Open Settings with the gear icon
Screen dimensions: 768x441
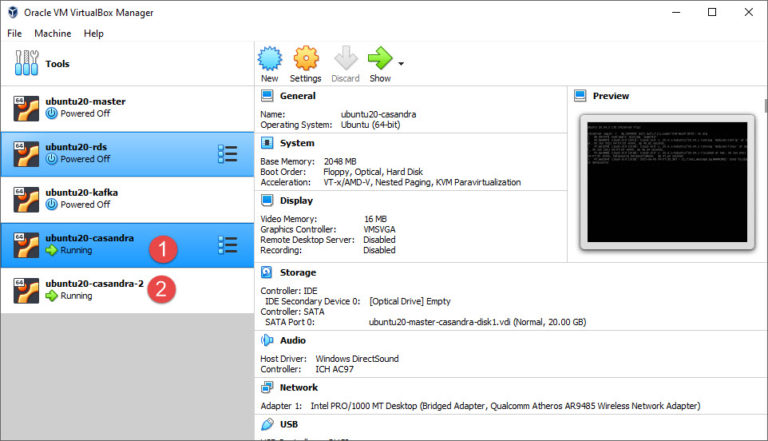pos(305,60)
